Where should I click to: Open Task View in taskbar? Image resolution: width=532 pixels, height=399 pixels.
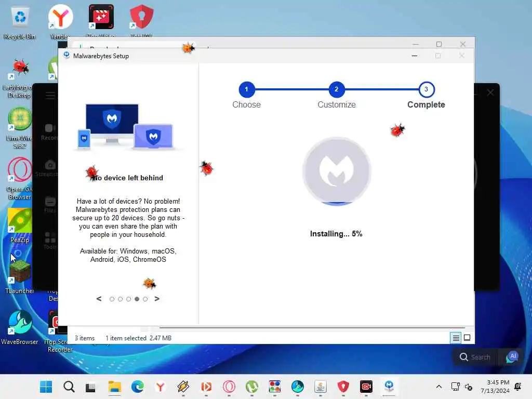coord(90,387)
